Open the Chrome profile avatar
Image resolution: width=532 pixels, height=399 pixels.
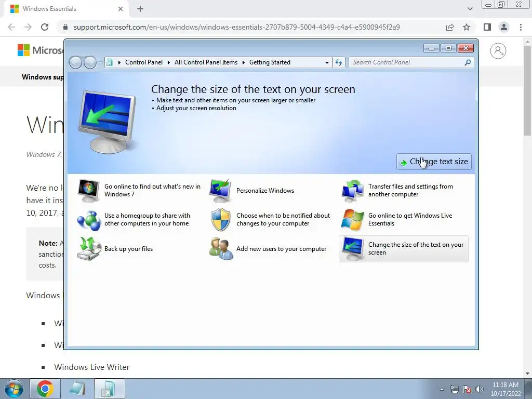[x=504, y=27]
